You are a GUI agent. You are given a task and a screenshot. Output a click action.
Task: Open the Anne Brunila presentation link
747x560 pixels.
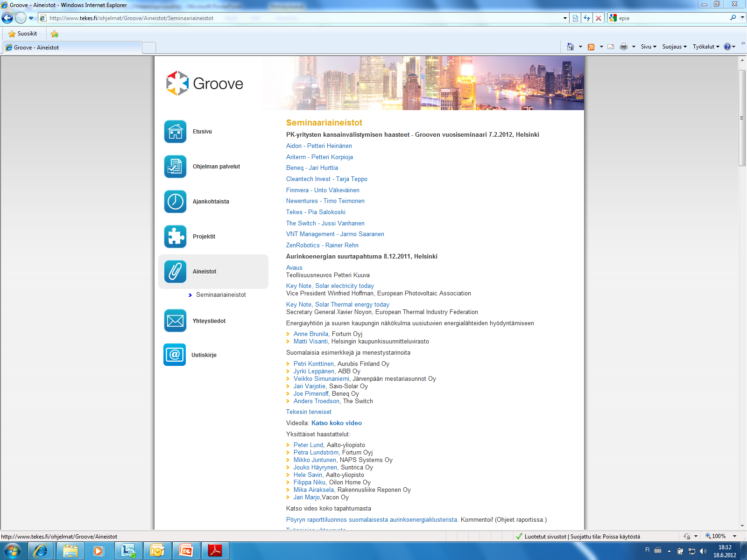tap(311, 334)
